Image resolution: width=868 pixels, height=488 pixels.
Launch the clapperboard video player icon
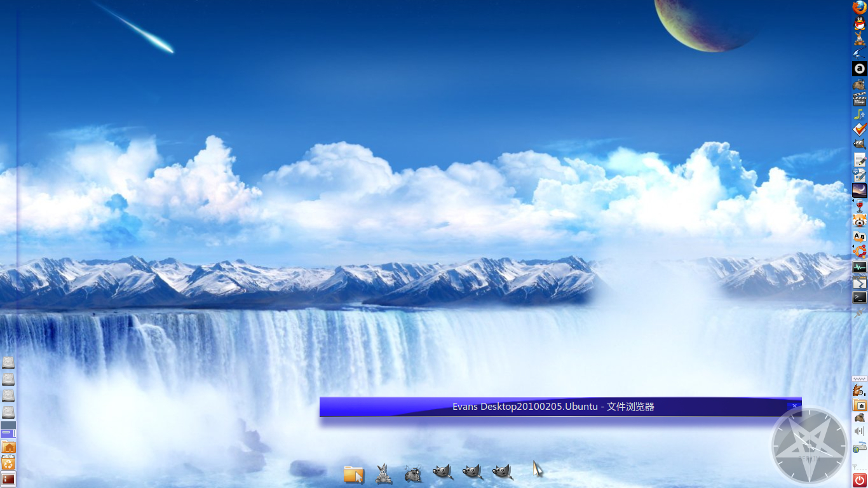(x=860, y=99)
